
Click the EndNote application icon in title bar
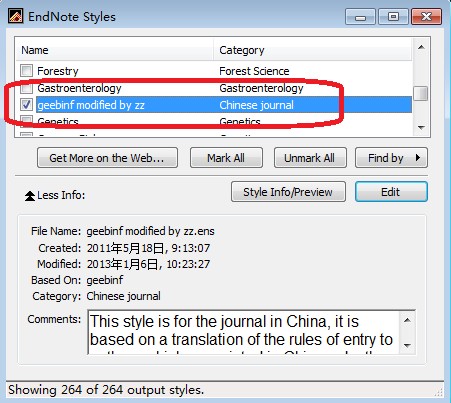point(15,16)
